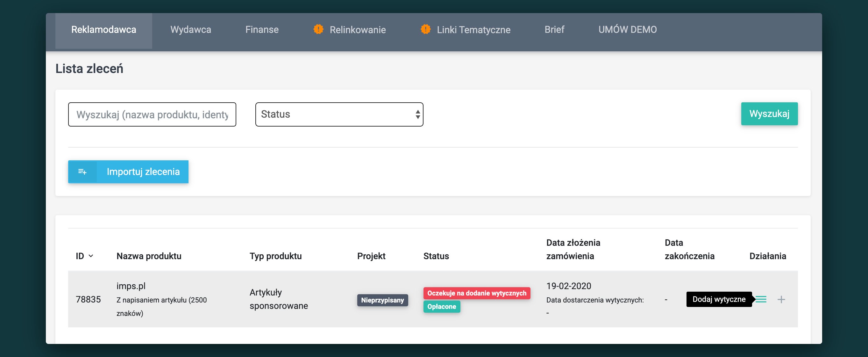This screenshot has height=357, width=868.
Task: Click the Importuj zlecenia button
Action: [x=128, y=172]
